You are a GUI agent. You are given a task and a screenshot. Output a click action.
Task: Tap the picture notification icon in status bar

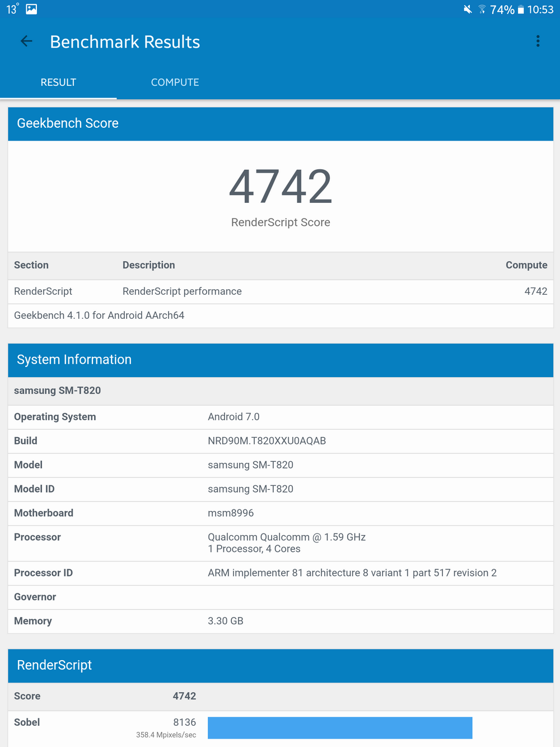[x=31, y=9]
